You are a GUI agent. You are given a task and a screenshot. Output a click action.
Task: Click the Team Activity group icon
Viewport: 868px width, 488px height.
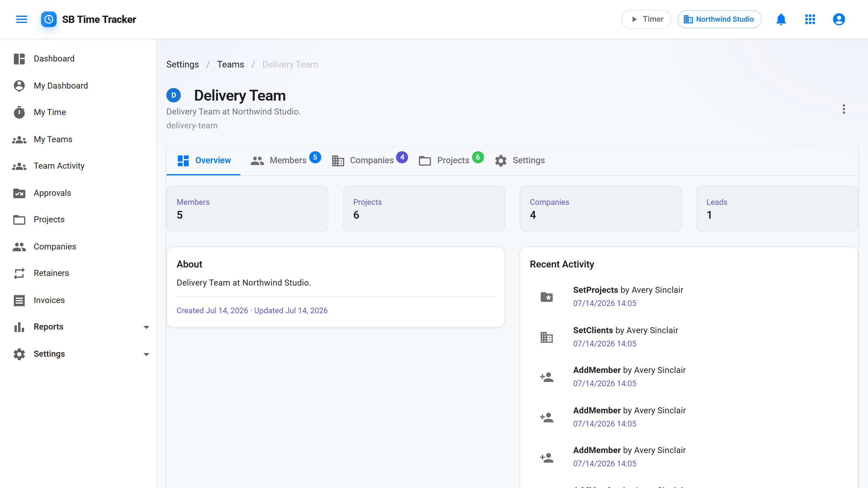[x=19, y=166]
